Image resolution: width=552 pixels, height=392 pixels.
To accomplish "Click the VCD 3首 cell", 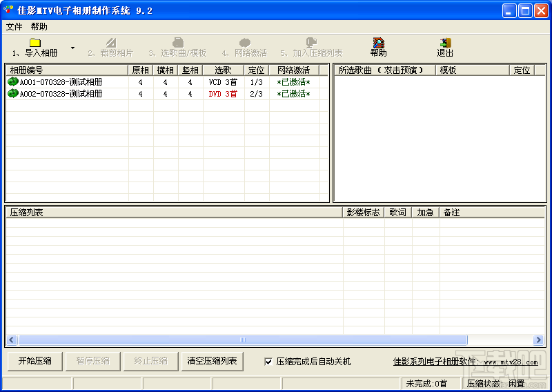I will (223, 82).
